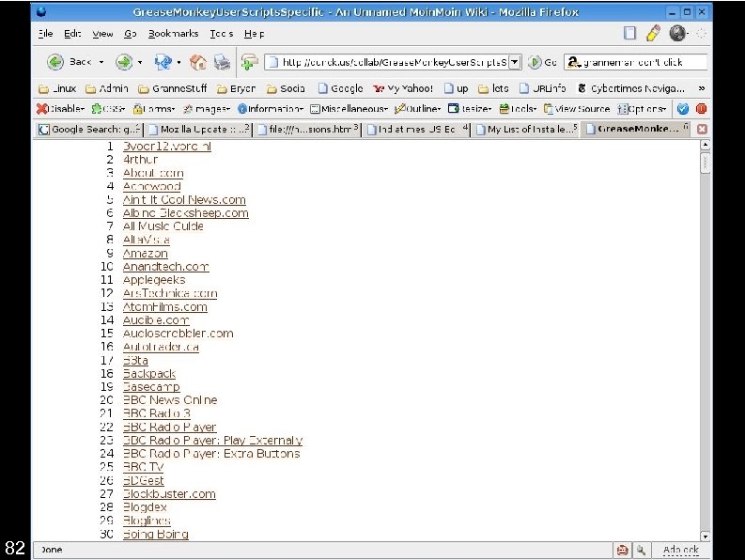Open the Bryan bookmarks folder
The height and width of the screenshot is (560, 745).
pos(236,88)
